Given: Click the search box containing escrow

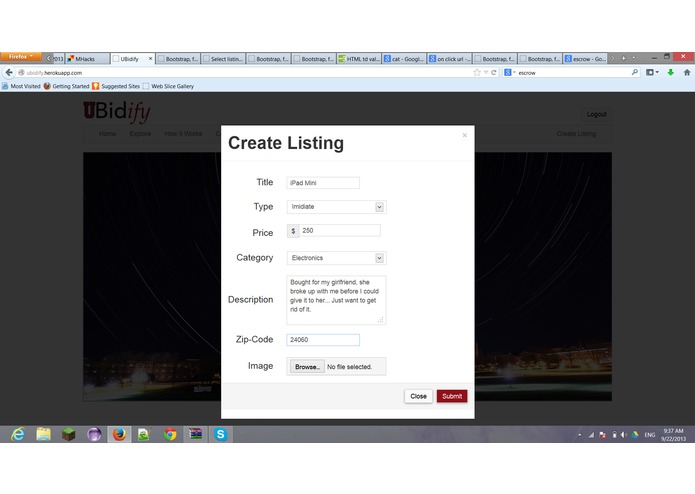Looking at the screenshot, I should tap(573, 72).
